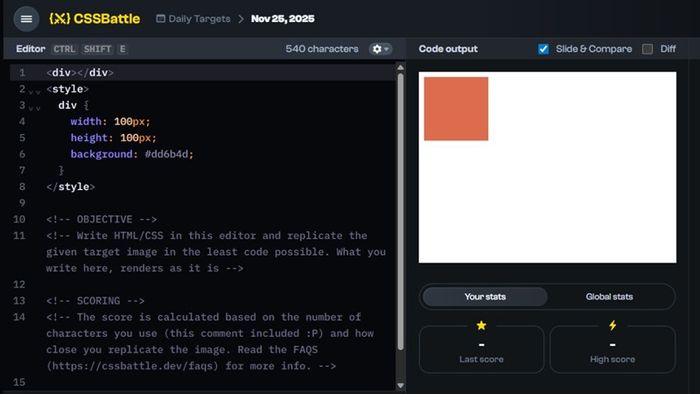Viewport: 700px width, 394px height.
Task: Click the editor vertical scrollbar thumb
Action: 400,212
